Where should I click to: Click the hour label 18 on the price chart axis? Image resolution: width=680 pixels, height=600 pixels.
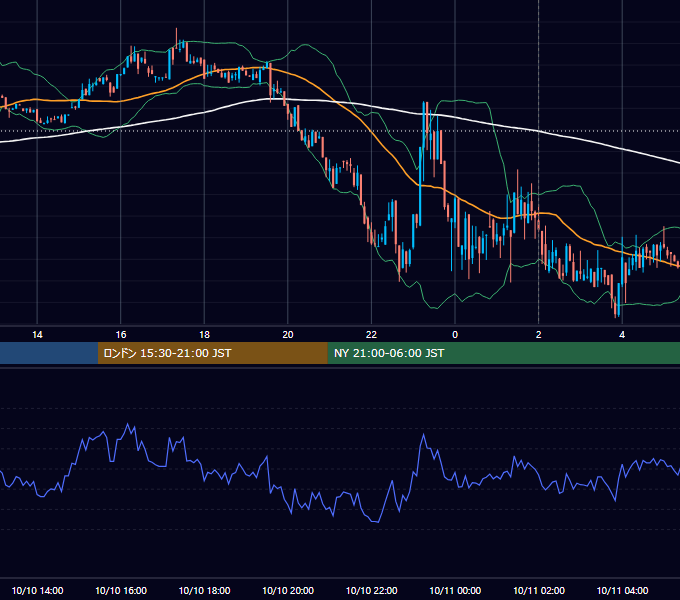point(204,335)
